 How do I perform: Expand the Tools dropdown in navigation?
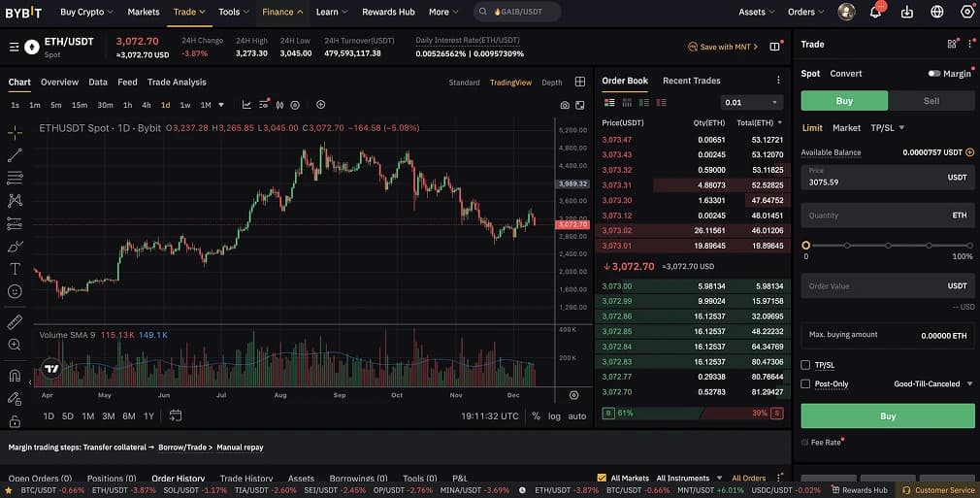click(234, 12)
